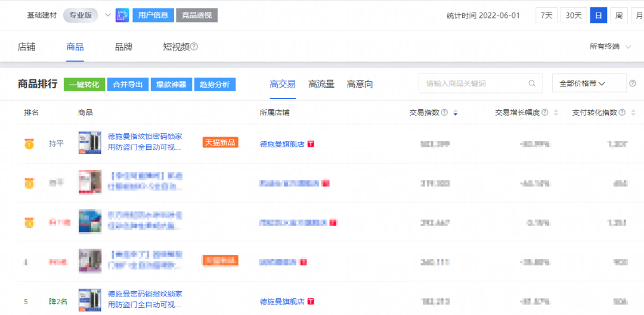Click help icon next to price band dropdown
The height and width of the screenshot is (315, 644).
632,84
